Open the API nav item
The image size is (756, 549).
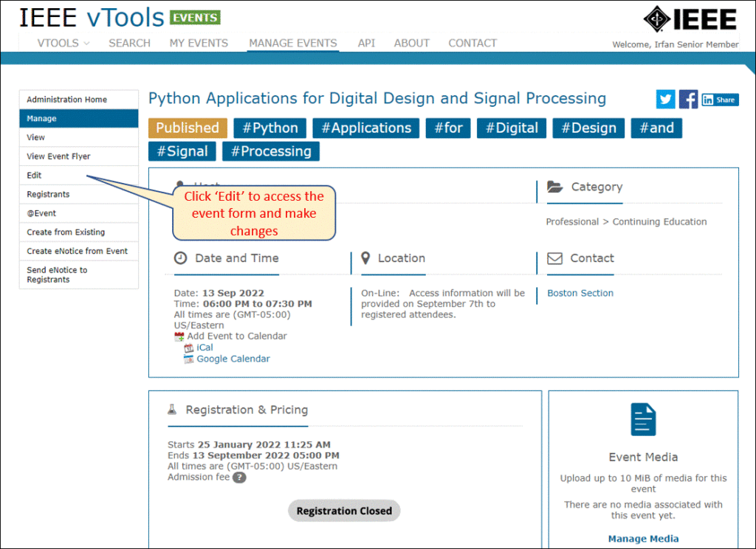pyautogui.click(x=366, y=44)
